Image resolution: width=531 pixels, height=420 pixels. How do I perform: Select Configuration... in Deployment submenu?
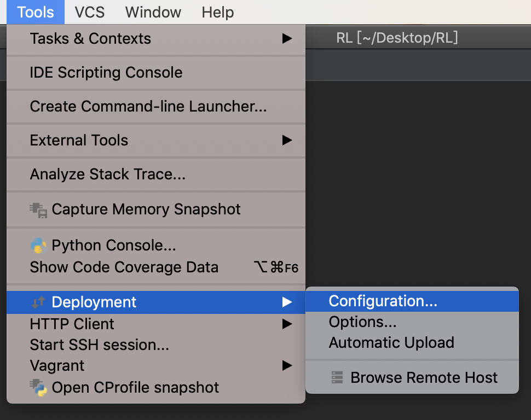tap(412, 301)
